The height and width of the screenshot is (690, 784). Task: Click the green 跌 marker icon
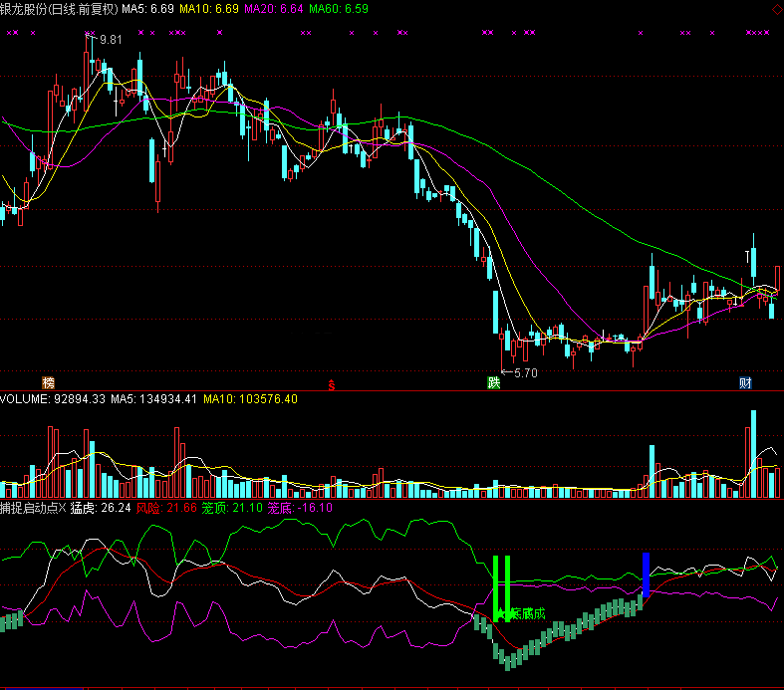(x=493, y=383)
